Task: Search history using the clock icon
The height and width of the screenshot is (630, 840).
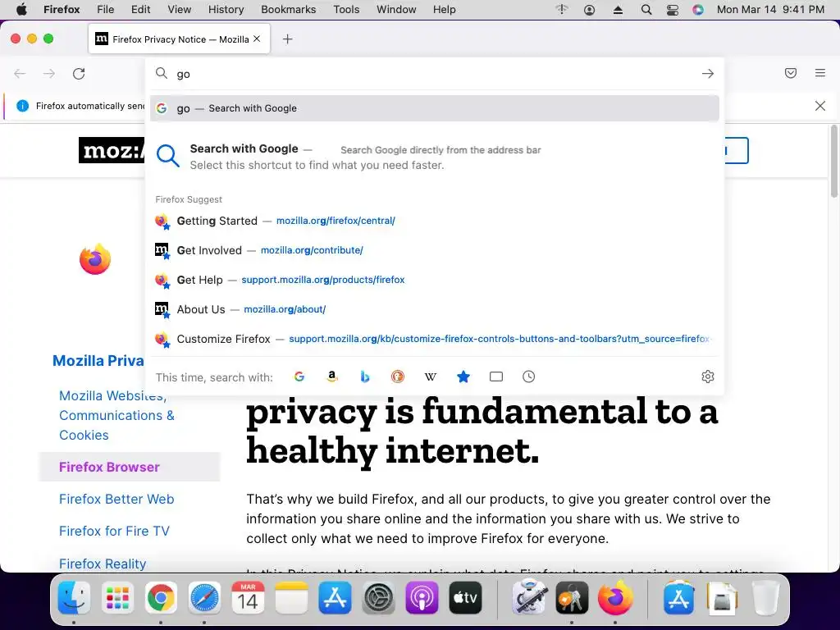Action: pos(529,377)
